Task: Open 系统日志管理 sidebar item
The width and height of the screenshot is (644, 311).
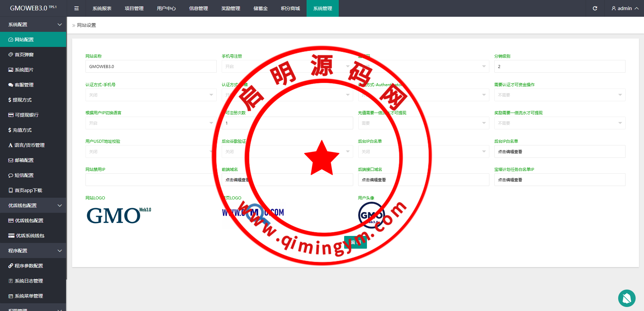Action: pyautogui.click(x=29, y=281)
